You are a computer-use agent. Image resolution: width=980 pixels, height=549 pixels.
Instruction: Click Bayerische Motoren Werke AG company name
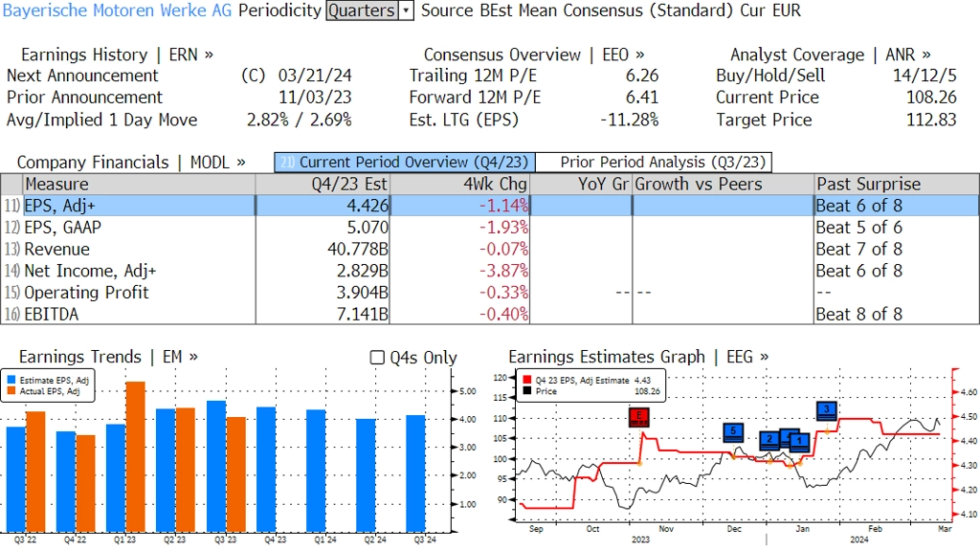(x=117, y=11)
